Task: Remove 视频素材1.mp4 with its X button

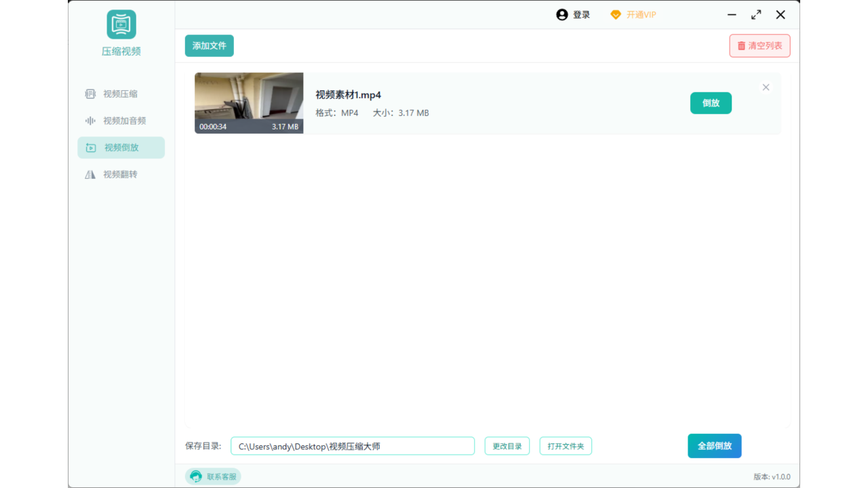Action: (766, 87)
